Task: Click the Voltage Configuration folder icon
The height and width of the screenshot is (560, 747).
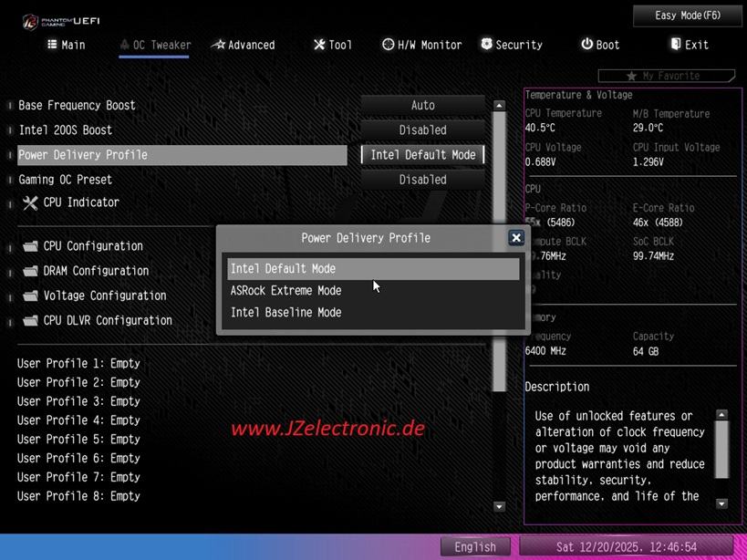Action: pyautogui.click(x=30, y=296)
